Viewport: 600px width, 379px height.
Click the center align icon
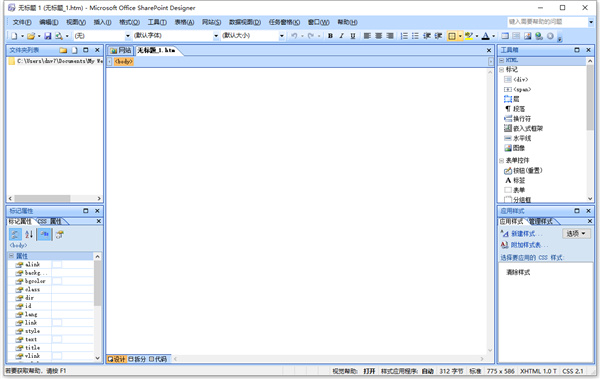coord(378,36)
